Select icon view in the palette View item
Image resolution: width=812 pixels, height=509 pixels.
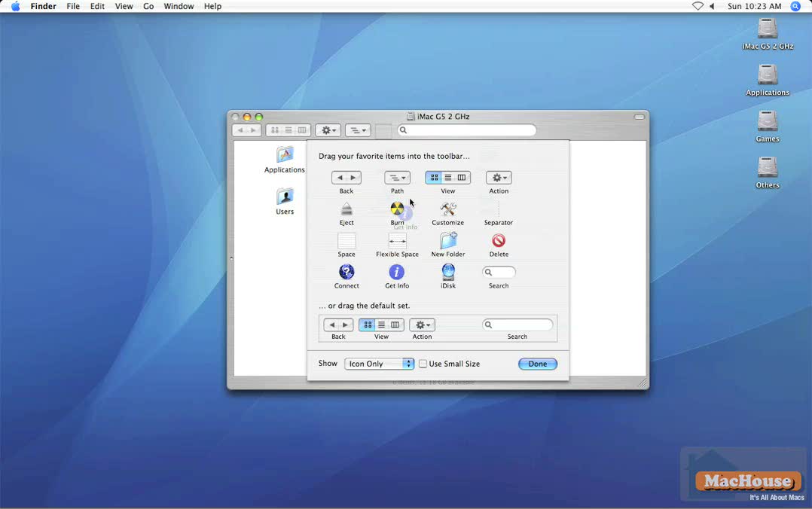[x=434, y=178]
